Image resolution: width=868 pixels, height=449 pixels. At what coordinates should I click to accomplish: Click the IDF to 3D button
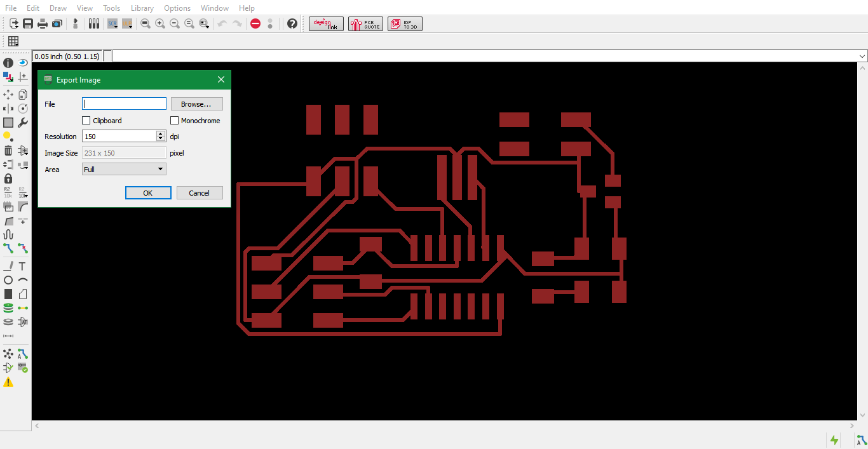tap(405, 24)
